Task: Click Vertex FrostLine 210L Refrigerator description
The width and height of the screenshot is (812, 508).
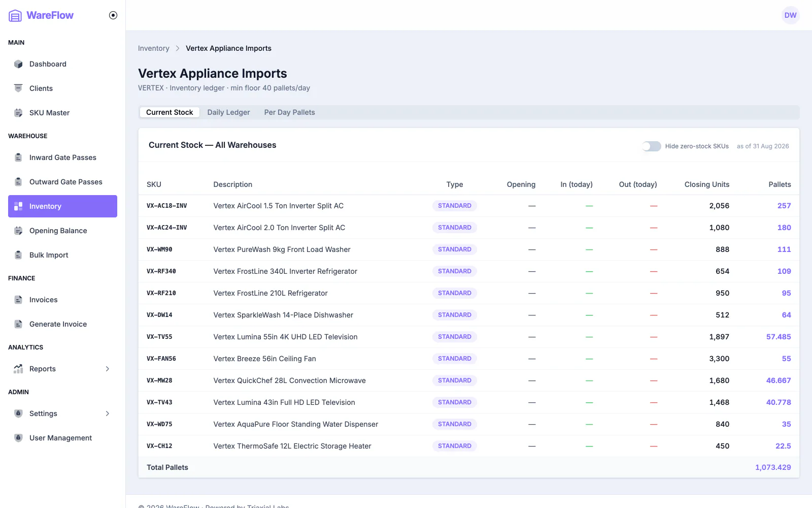Action: pos(270,293)
